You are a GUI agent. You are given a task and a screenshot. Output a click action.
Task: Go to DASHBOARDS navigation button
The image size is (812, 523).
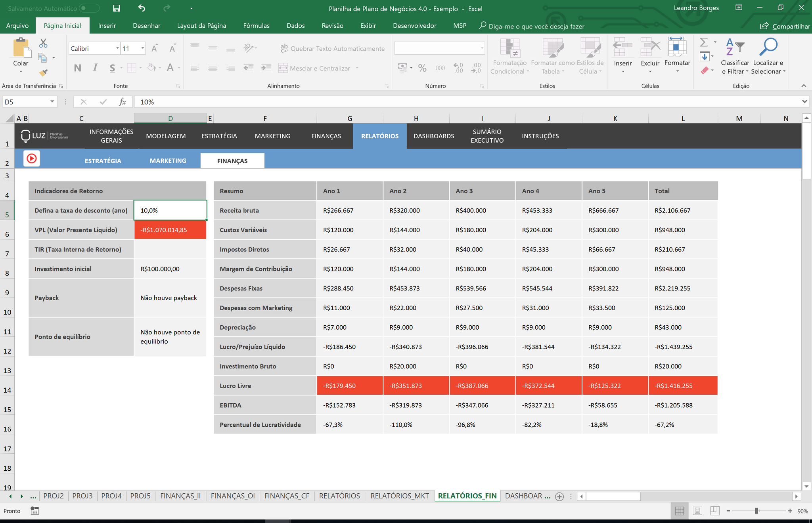[434, 136]
